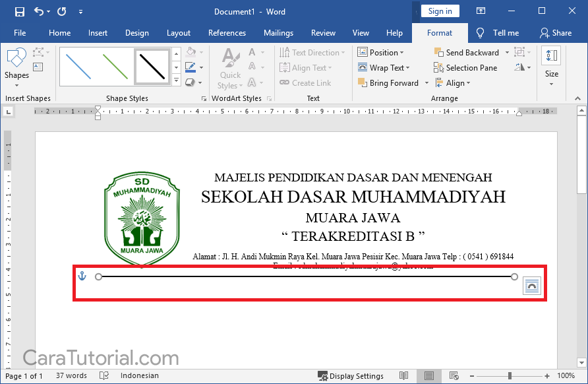Image resolution: width=588 pixels, height=384 pixels.
Task: Open the Text Direction dropdown
Action: [x=312, y=53]
